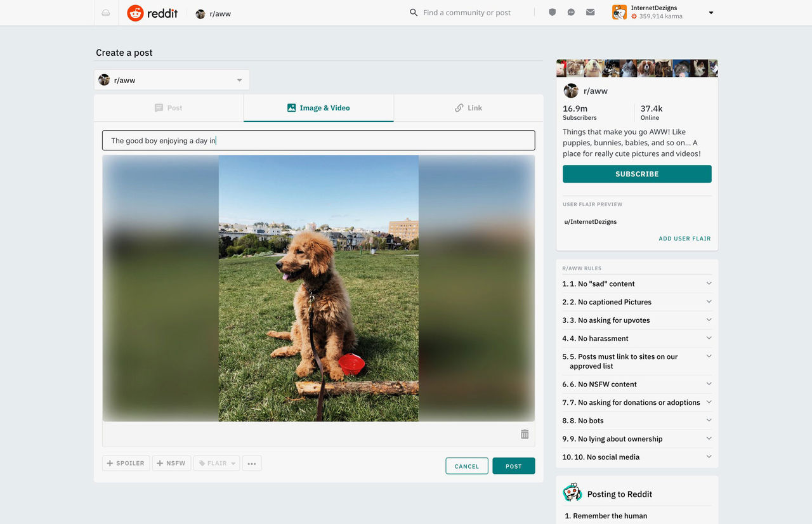
Task: Click the search magnifier icon
Action: tap(414, 13)
